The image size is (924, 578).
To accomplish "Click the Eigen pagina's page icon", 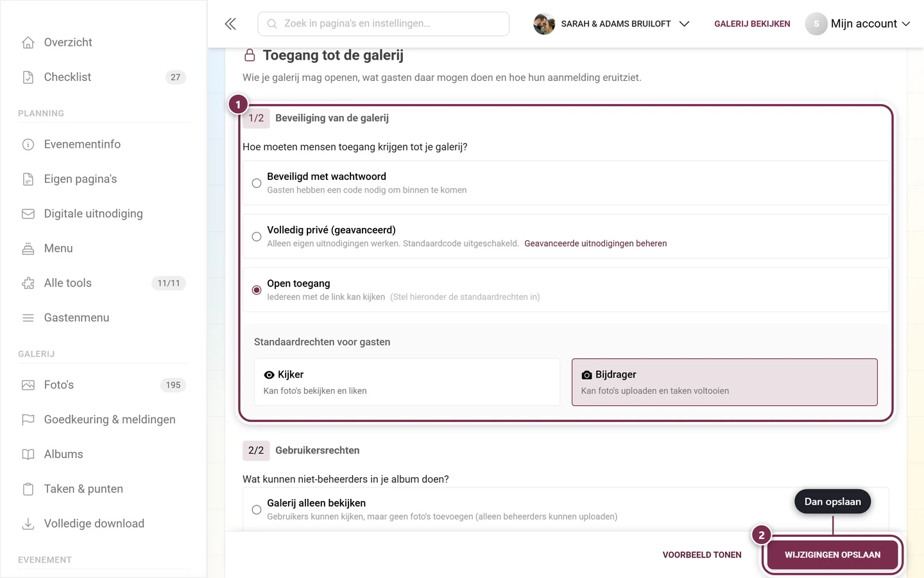I will pos(28,179).
